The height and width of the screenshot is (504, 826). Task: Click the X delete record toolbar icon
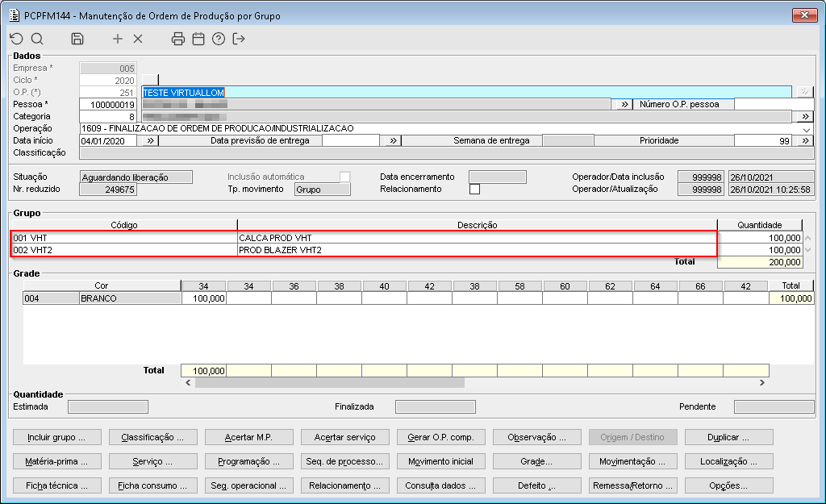(138, 39)
